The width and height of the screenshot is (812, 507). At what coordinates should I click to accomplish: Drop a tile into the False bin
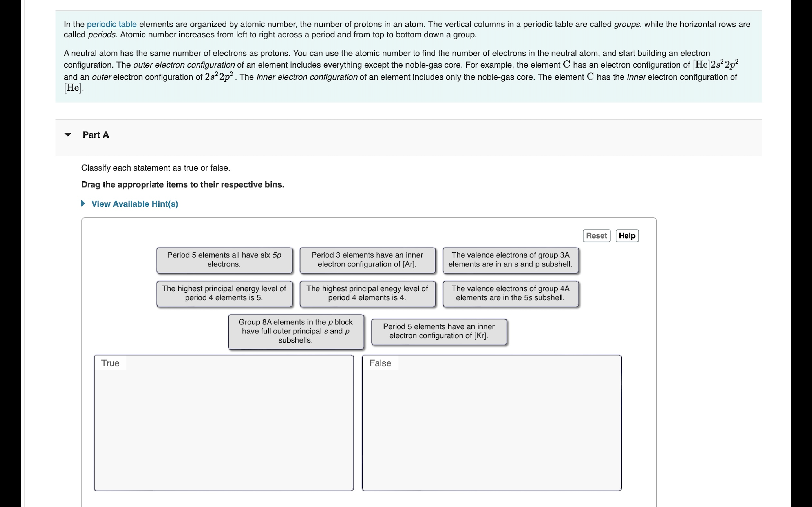pyautogui.click(x=491, y=421)
